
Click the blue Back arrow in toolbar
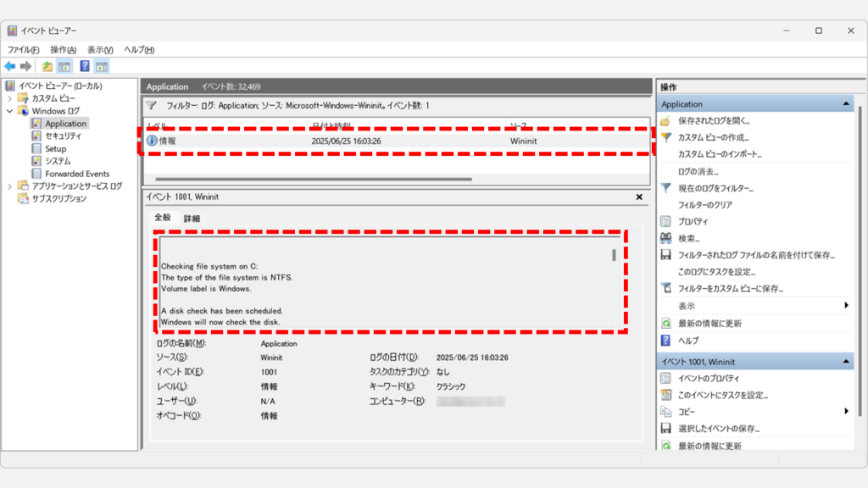point(10,66)
